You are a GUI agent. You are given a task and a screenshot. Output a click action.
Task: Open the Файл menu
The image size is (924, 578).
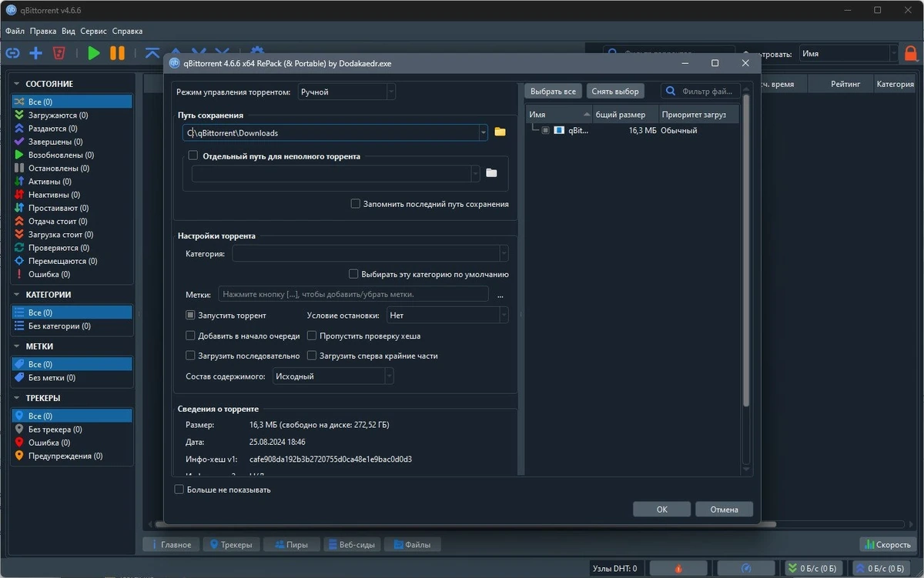pyautogui.click(x=15, y=32)
